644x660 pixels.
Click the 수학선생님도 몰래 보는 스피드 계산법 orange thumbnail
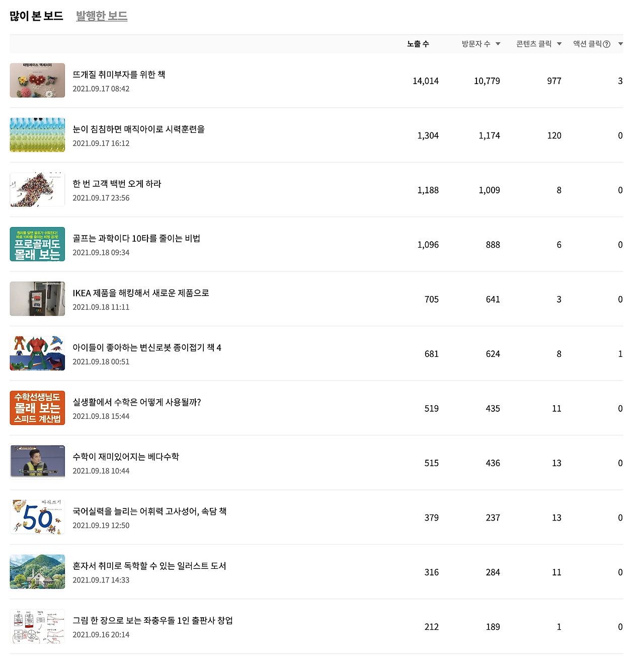click(37, 408)
